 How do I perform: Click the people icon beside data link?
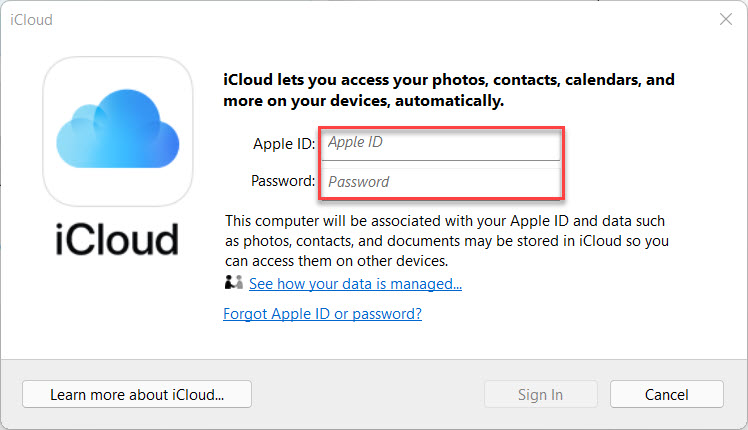tap(234, 283)
